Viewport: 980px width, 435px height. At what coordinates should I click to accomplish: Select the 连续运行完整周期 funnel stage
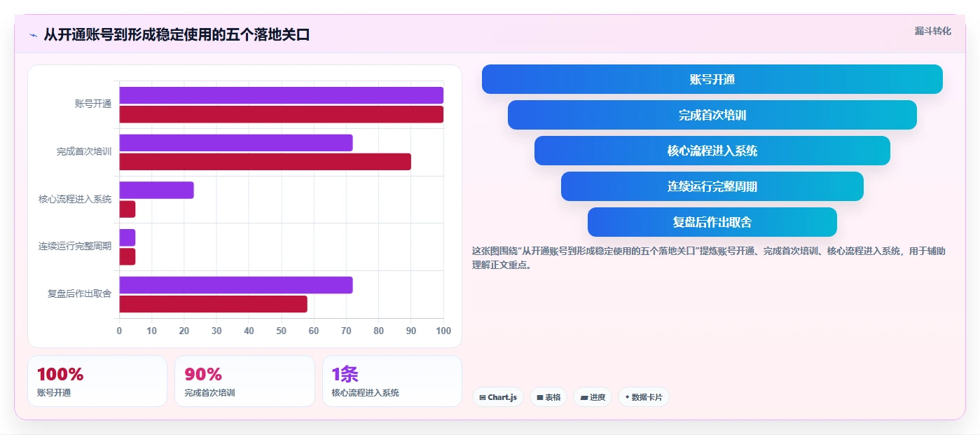pos(712,186)
